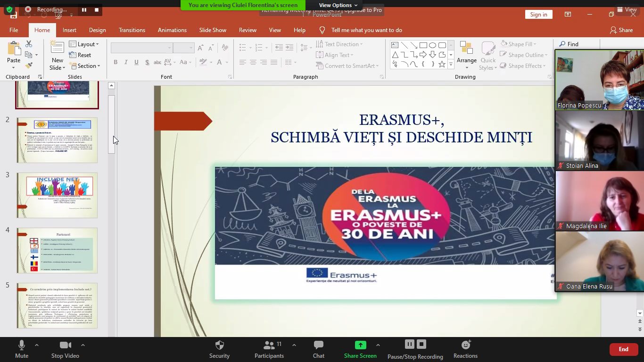Expand the View Options dropdown

point(338,5)
